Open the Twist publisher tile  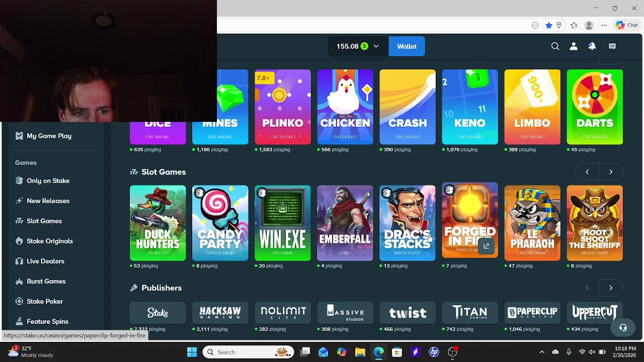[408, 313]
